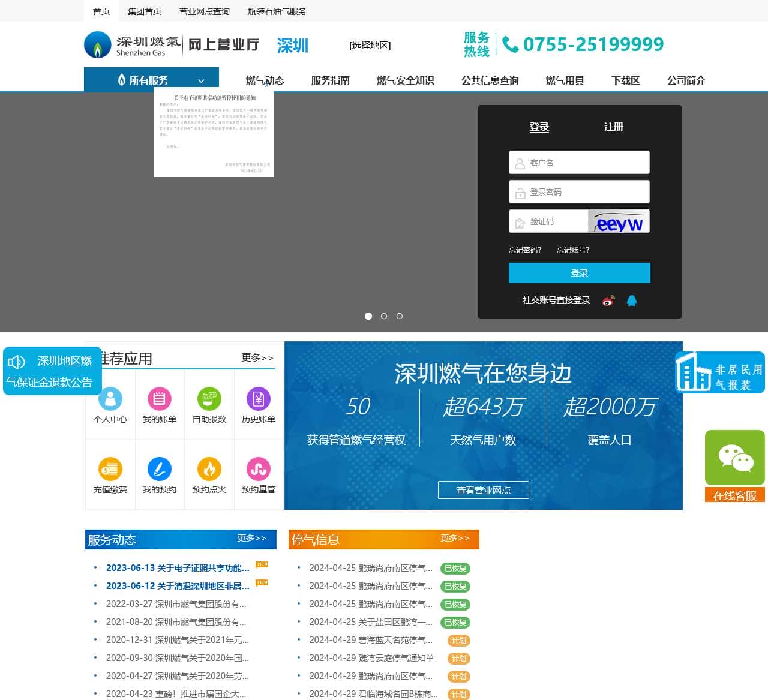The height and width of the screenshot is (700, 768).
Task: Click the blue 登录 button
Action: tap(580, 273)
